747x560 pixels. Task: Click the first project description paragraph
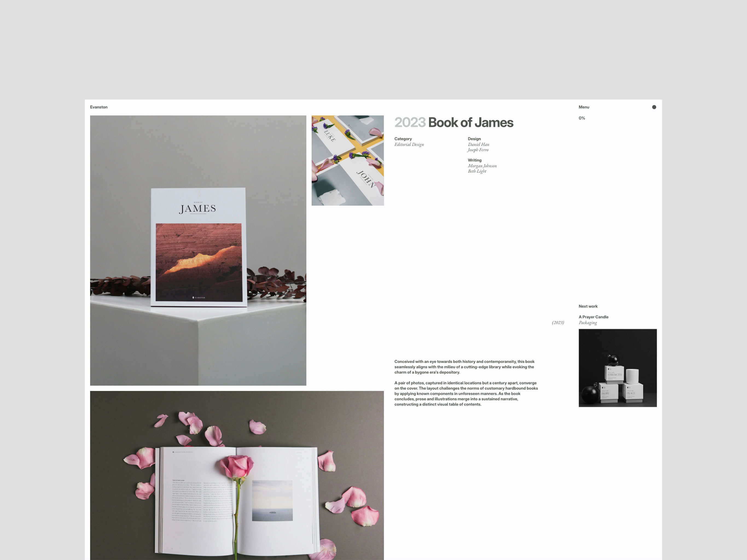pyautogui.click(x=464, y=367)
